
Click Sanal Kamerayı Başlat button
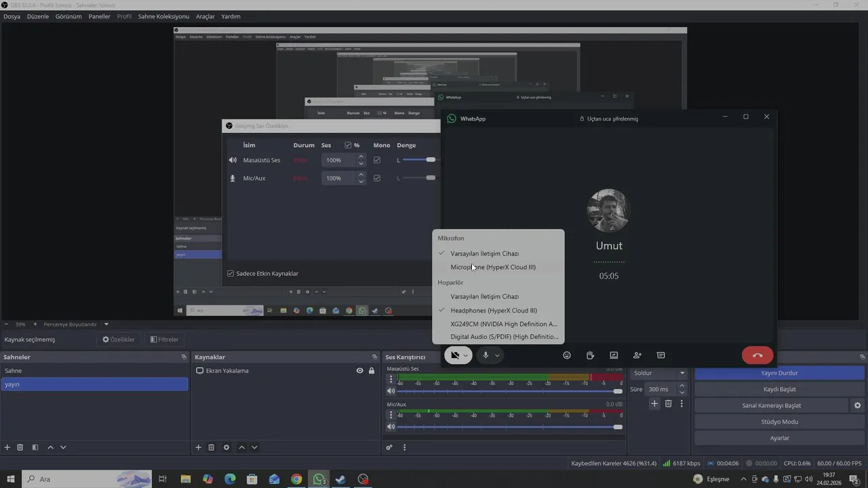coord(771,405)
